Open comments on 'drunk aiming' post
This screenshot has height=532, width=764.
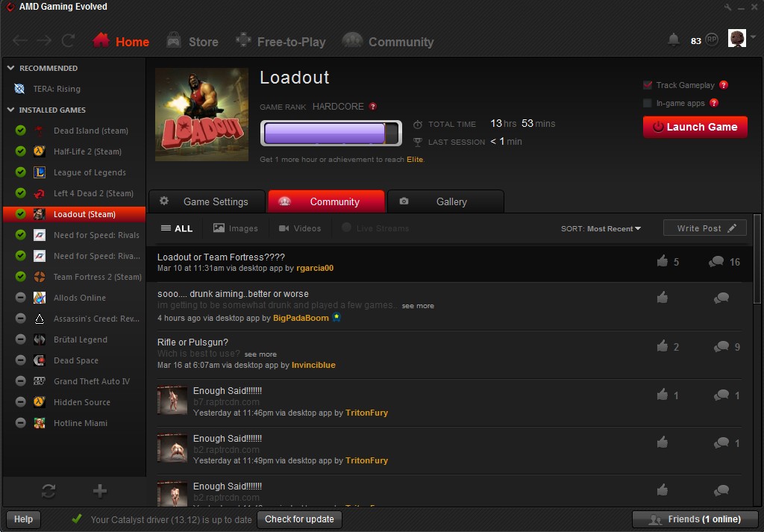point(721,298)
